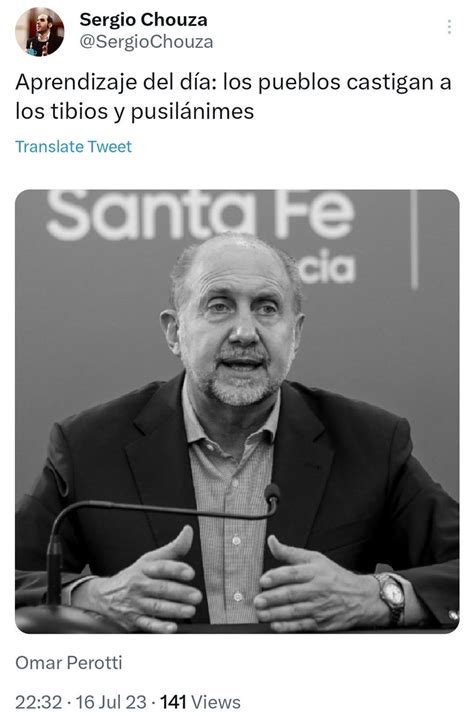Click the word Views

[x=216, y=702]
